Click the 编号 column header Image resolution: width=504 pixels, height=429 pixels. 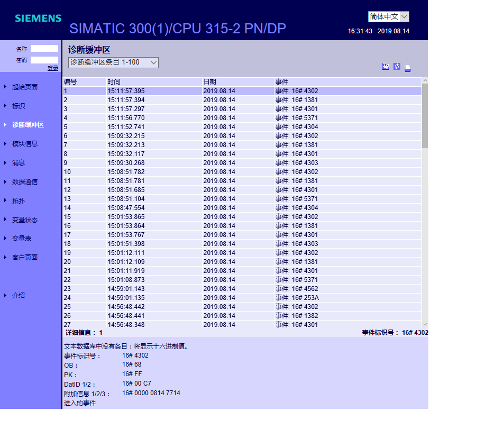84,81
